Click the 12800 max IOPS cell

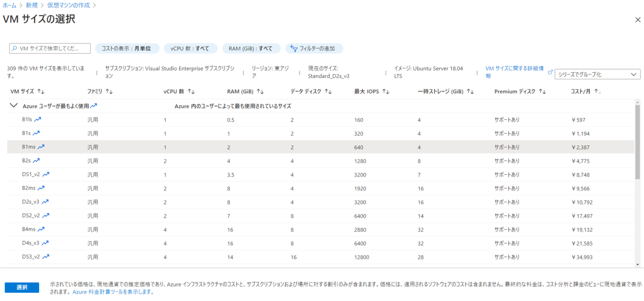point(362,257)
